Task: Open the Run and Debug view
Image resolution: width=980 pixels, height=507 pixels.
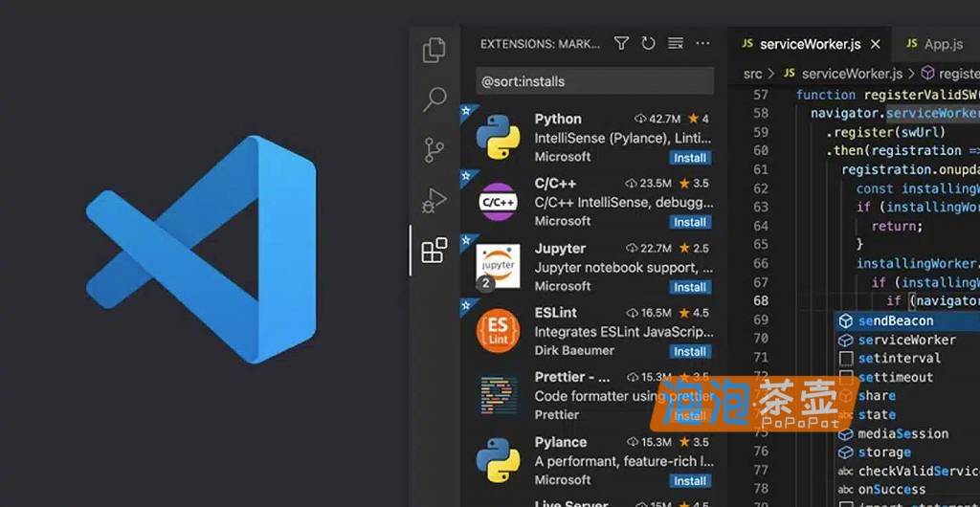Action: coord(434,200)
